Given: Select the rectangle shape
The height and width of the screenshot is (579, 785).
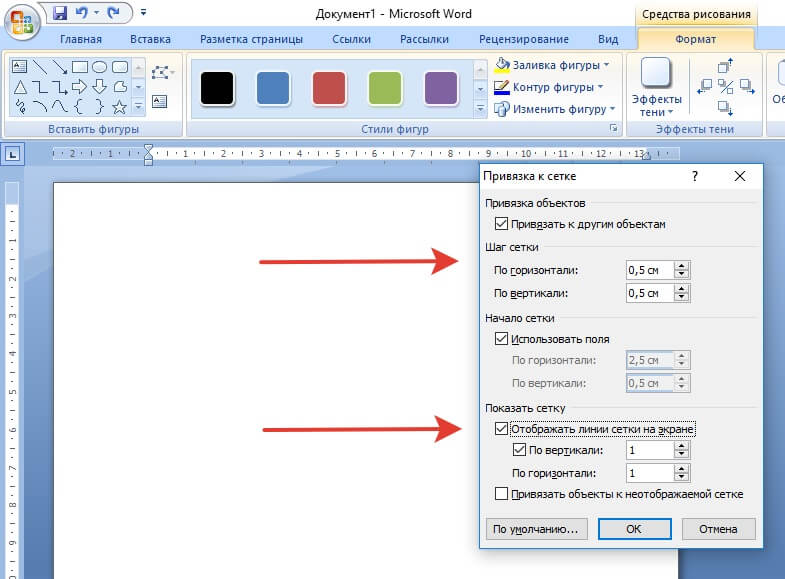Looking at the screenshot, I should [80, 67].
